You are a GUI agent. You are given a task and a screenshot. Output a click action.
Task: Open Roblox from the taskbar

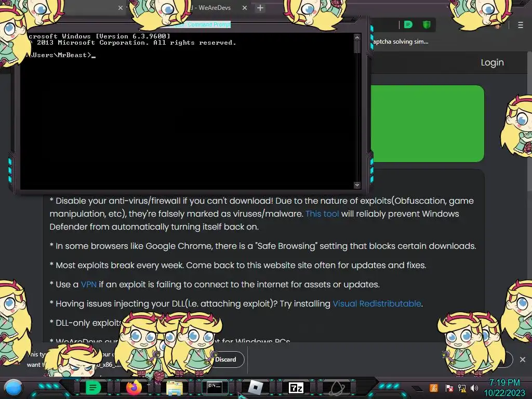click(x=256, y=388)
